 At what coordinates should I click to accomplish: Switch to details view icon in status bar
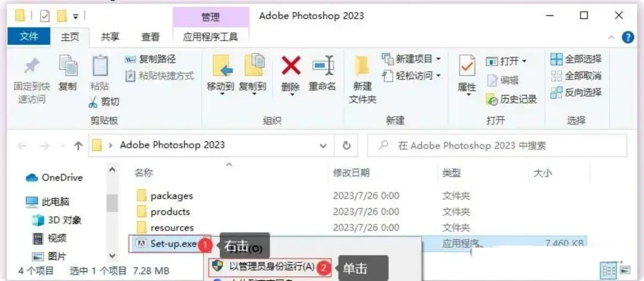[609, 270]
